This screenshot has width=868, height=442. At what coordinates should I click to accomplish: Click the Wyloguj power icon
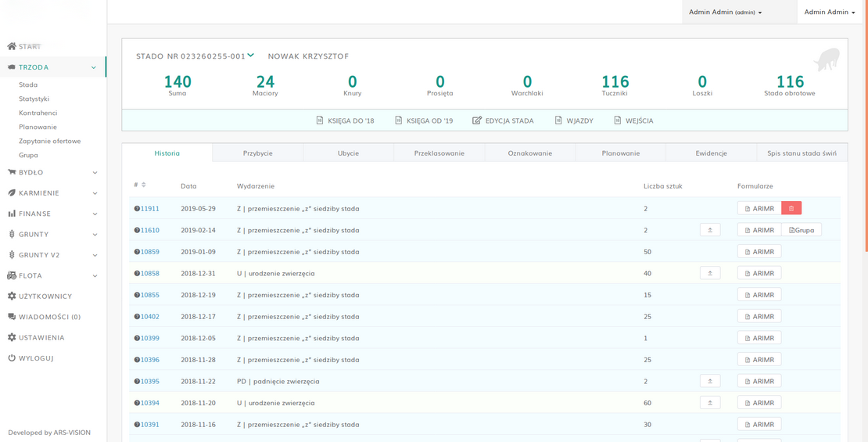[12, 358]
